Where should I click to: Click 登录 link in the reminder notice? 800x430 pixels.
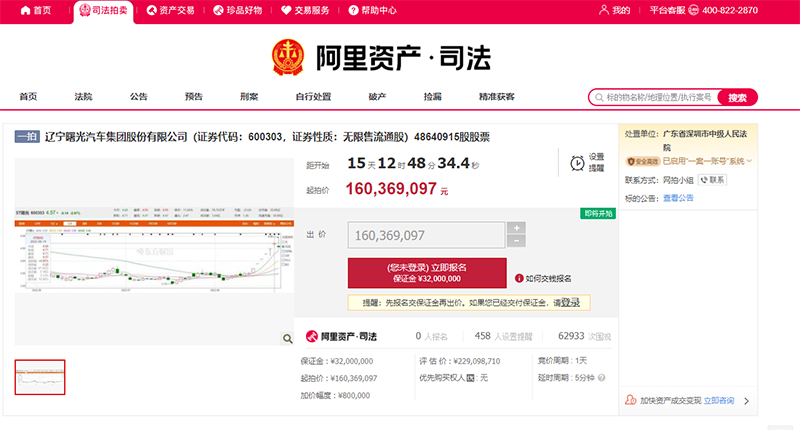(x=570, y=302)
